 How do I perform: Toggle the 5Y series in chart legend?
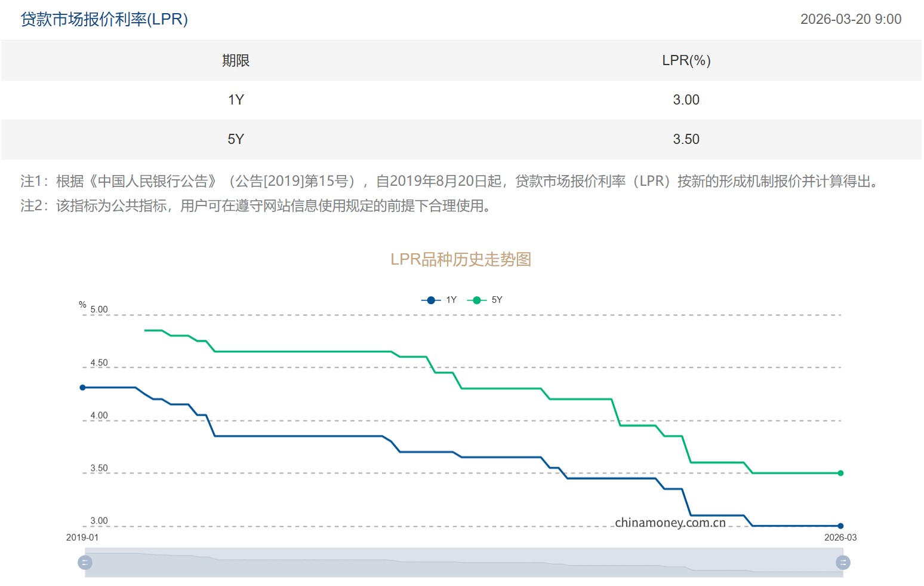coord(485,300)
